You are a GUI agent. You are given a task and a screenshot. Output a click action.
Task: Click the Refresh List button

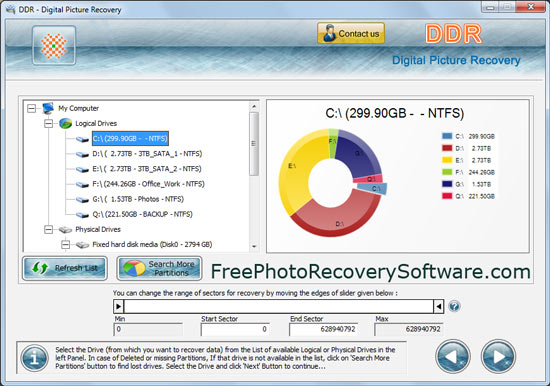pyautogui.click(x=65, y=268)
